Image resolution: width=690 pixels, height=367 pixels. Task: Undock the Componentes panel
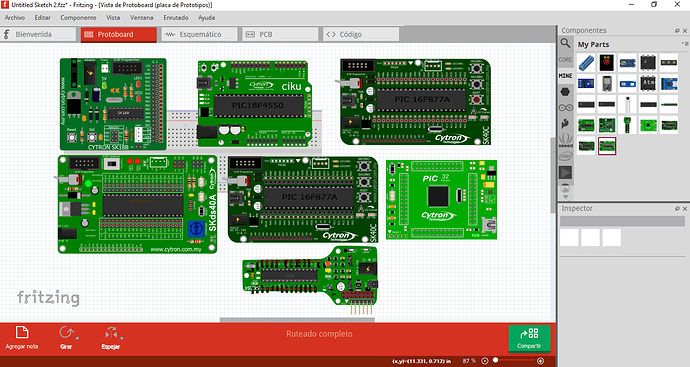point(677,31)
